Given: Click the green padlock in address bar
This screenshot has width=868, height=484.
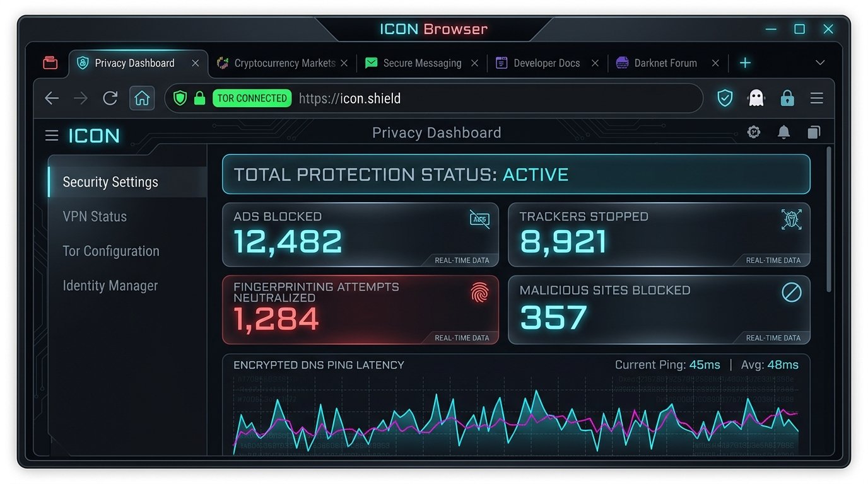Looking at the screenshot, I should coord(199,98).
